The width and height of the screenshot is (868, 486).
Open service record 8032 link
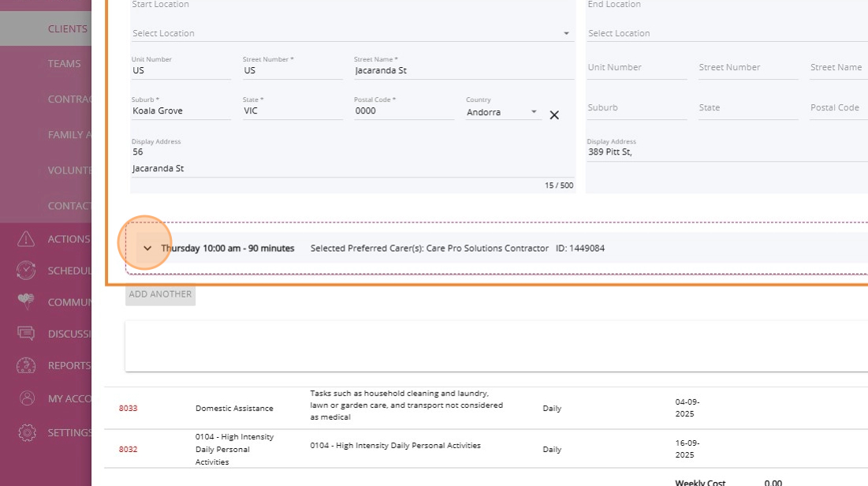coord(128,450)
